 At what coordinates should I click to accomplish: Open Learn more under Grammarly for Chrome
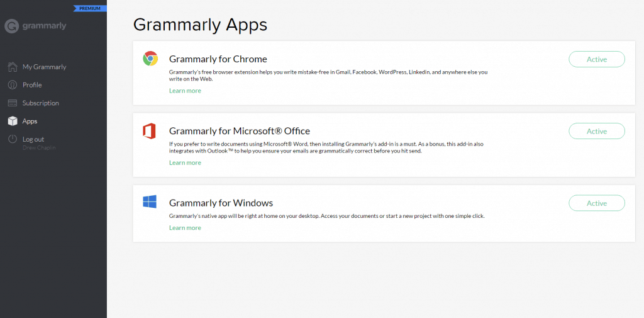pyautogui.click(x=185, y=91)
